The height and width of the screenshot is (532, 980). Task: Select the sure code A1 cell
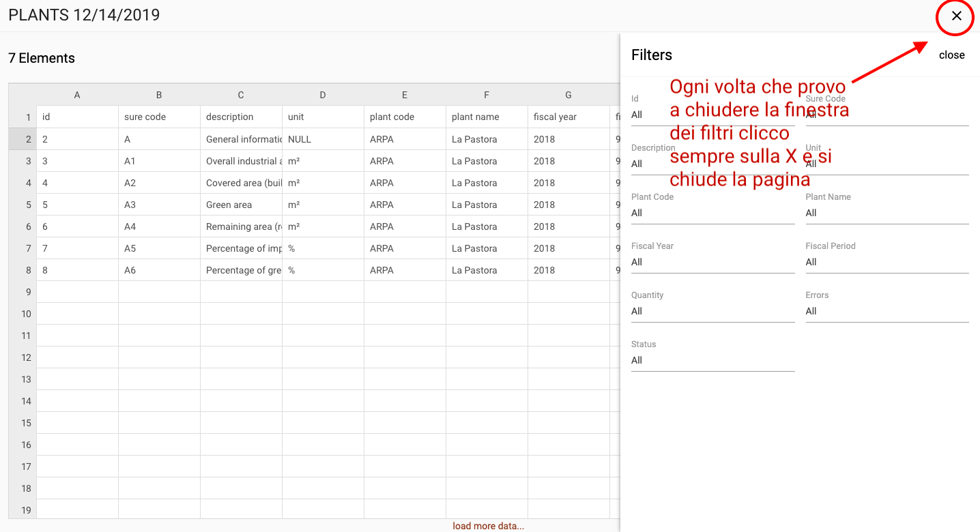tap(159, 161)
